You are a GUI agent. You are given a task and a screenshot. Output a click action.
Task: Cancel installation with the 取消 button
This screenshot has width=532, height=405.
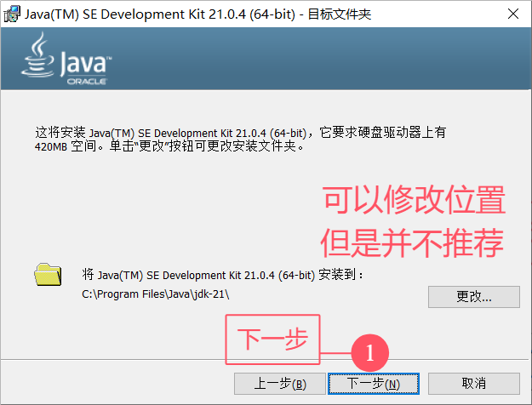point(474,384)
